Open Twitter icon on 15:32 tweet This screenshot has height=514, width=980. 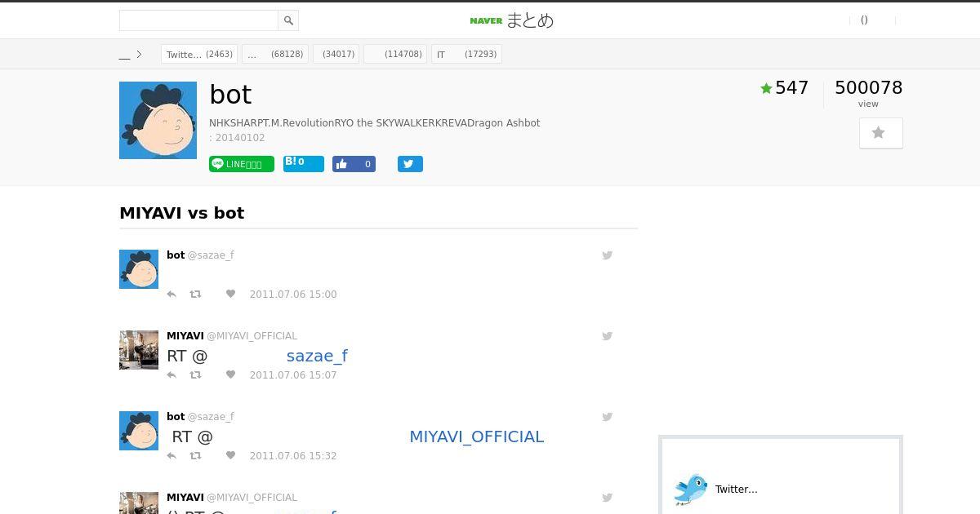[608, 417]
